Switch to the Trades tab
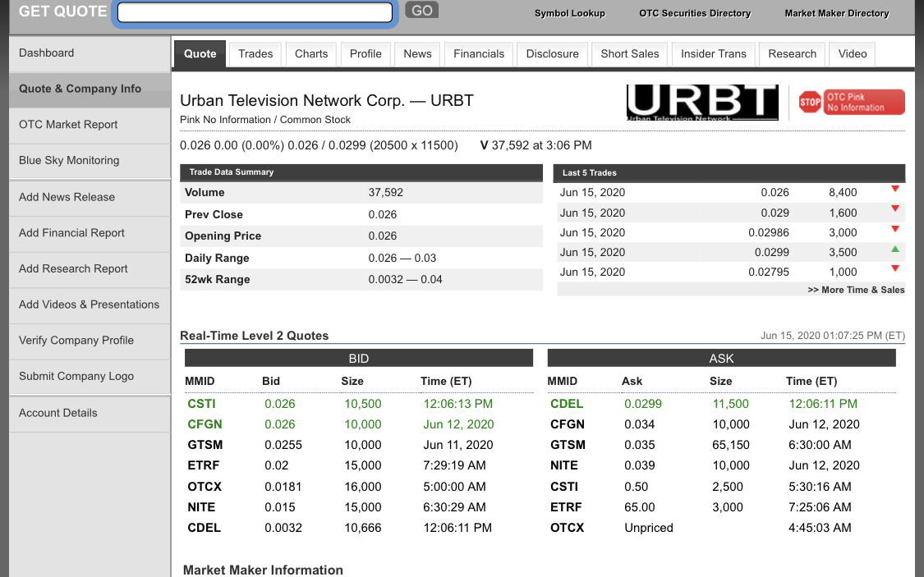Screen dimensions: 924x577 255,53
